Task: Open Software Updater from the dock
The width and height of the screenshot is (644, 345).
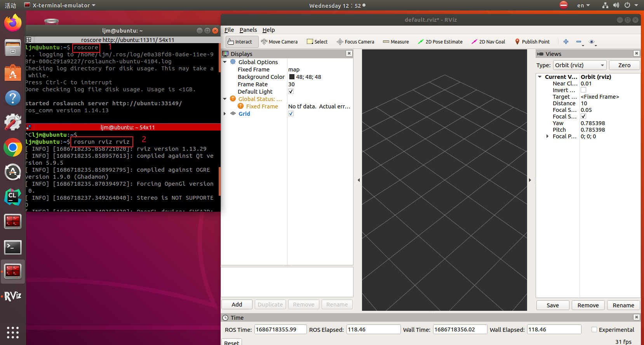Action: pos(13,172)
